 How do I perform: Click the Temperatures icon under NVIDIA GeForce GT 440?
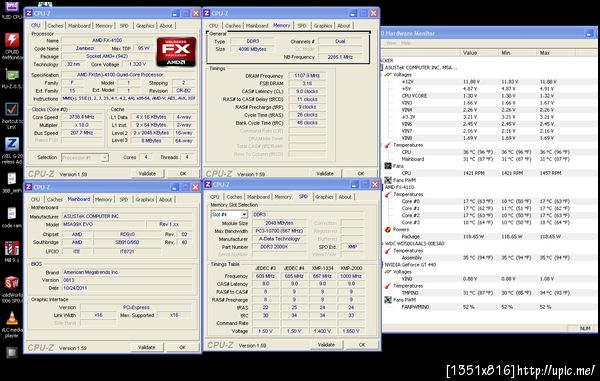click(x=388, y=286)
